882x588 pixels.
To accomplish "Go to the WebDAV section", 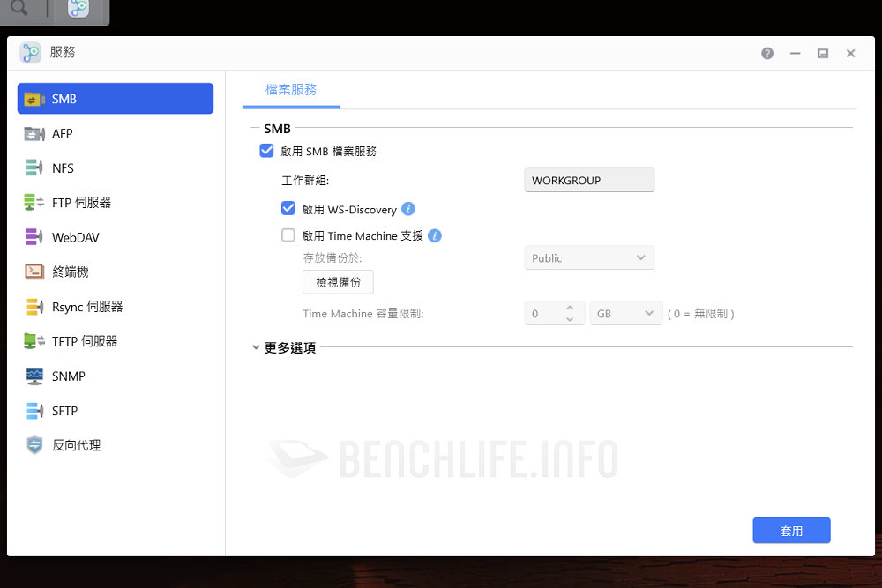I will point(75,237).
